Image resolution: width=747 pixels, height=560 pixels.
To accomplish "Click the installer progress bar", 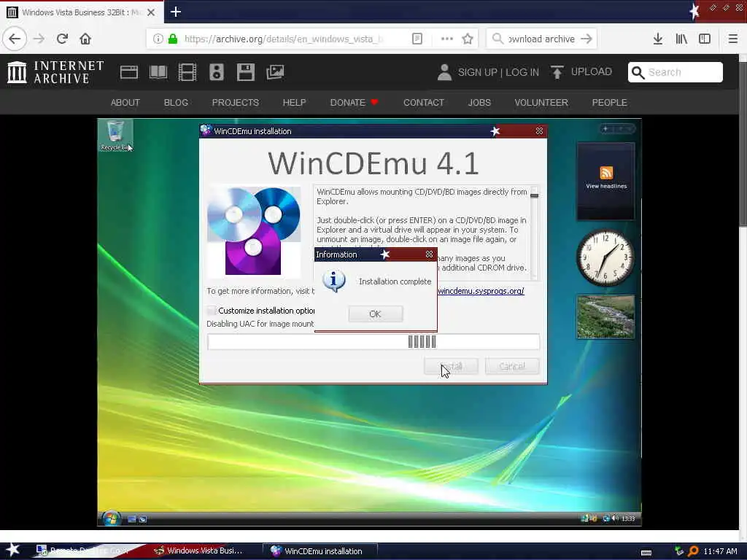I will (x=373, y=342).
